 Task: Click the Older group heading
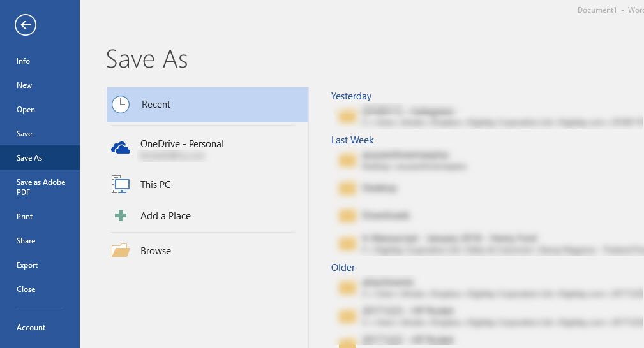[x=343, y=268]
